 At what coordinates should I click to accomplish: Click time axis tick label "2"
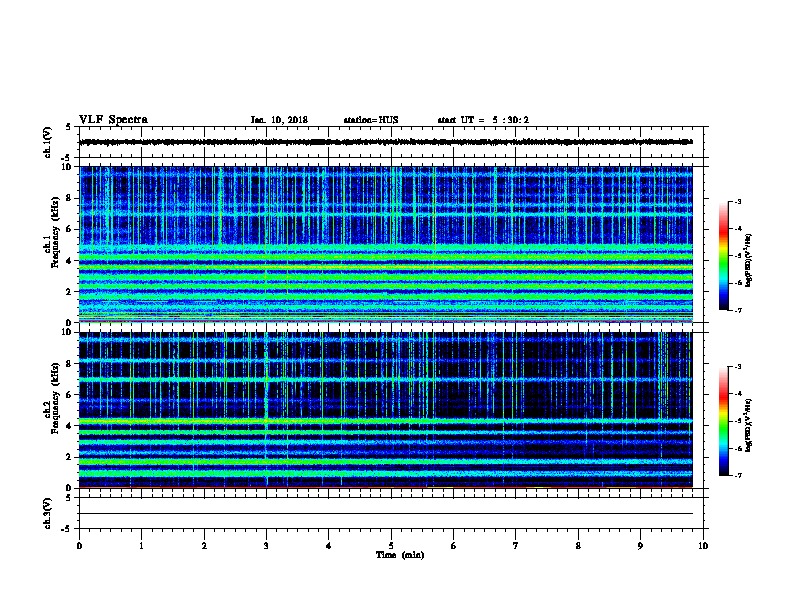point(204,546)
